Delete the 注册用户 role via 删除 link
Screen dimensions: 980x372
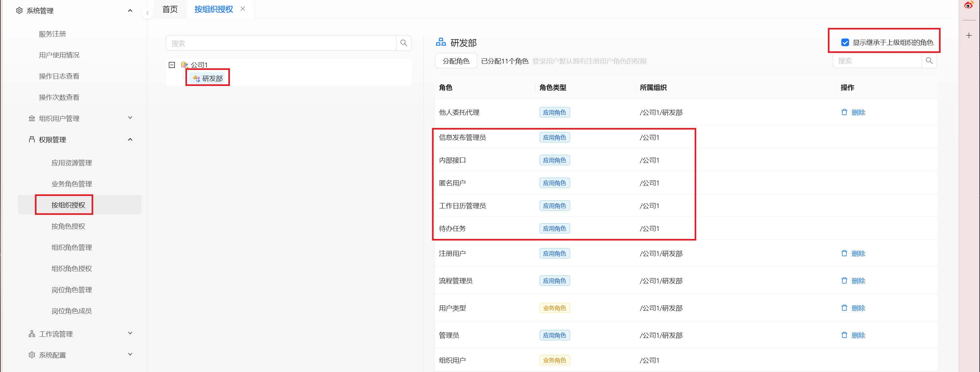[x=858, y=254]
